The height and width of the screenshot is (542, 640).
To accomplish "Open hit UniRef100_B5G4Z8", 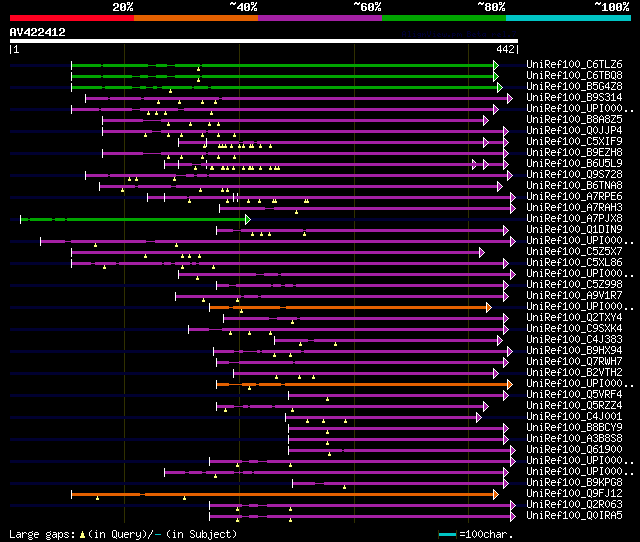I will click(574, 87).
